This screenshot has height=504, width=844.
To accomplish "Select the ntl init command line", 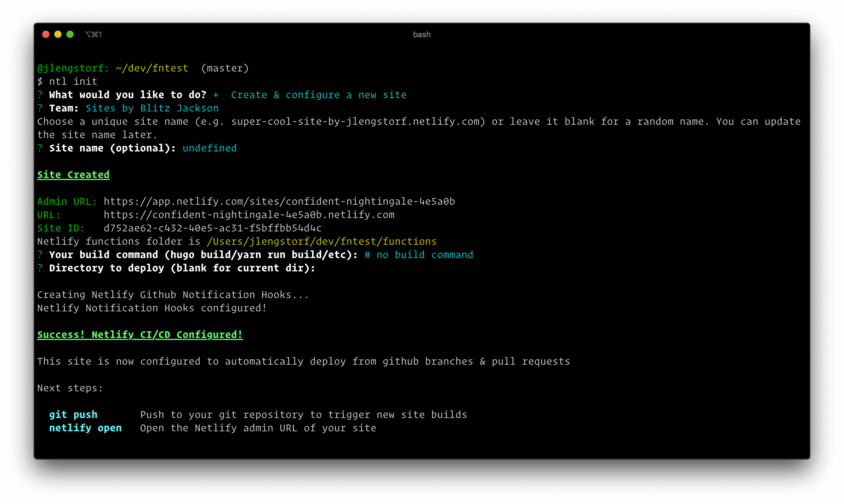I will pyautogui.click(x=67, y=81).
